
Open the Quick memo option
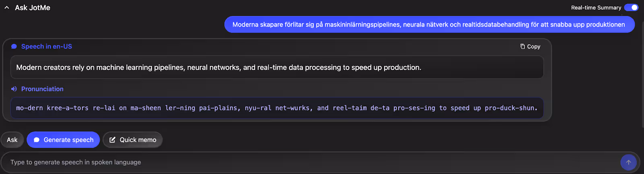[x=132, y=140]
